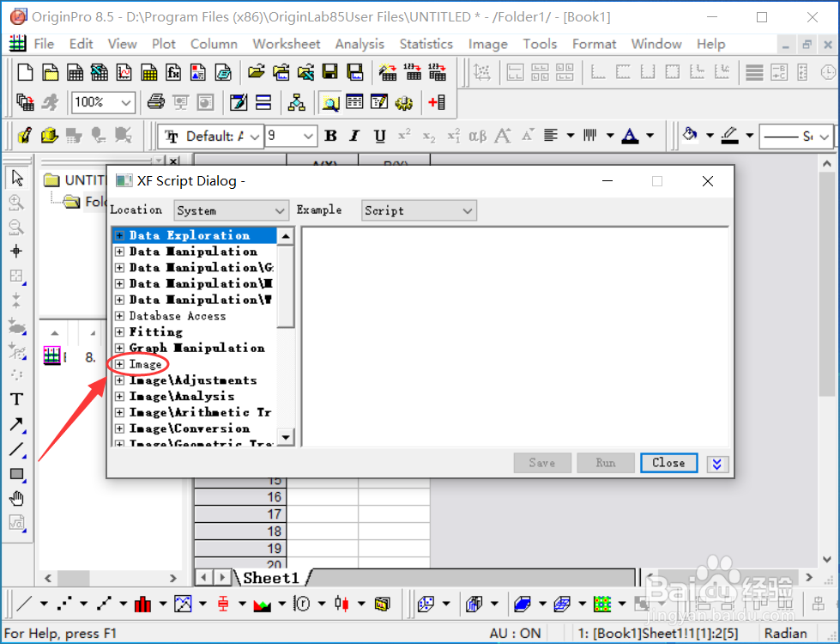Click the Line plot icon in bottom toolbar
The image size is (840, 644).
click(24, 605)
